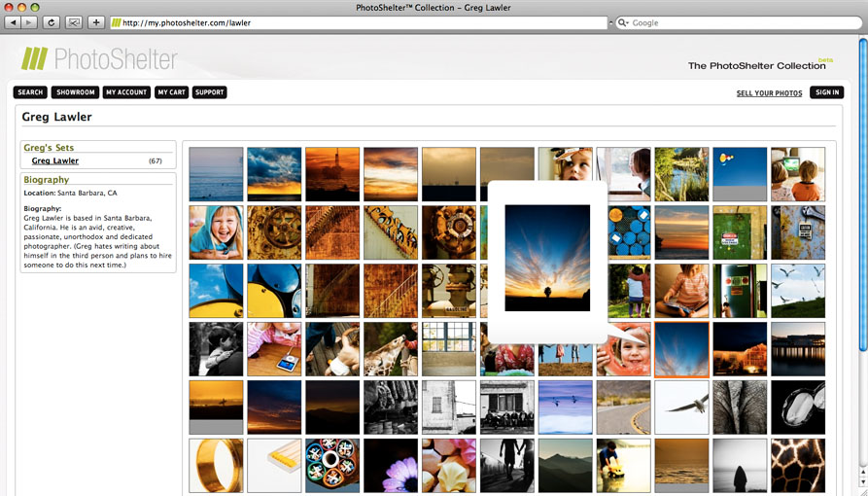Open the SUPPORT navigation button
This screenshot has height=496, width=868.
point(210,92)
